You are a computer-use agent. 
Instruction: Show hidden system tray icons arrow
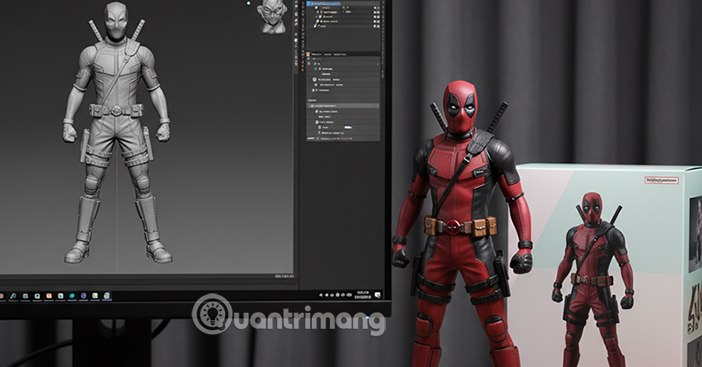(x=321, y=295)
